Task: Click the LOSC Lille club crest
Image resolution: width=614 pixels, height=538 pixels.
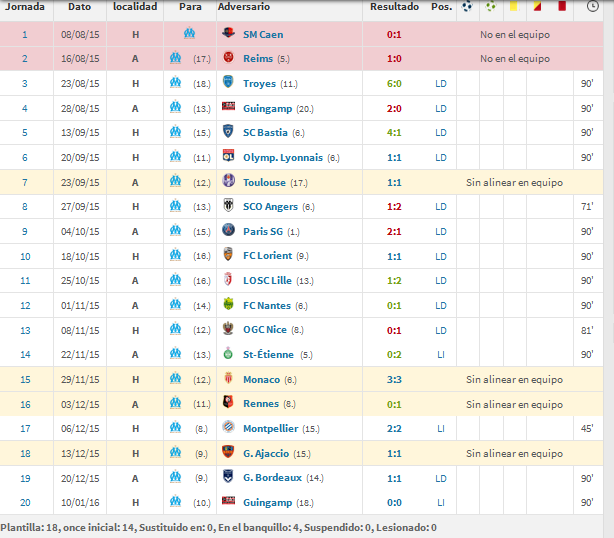Action: pos(228,279)
